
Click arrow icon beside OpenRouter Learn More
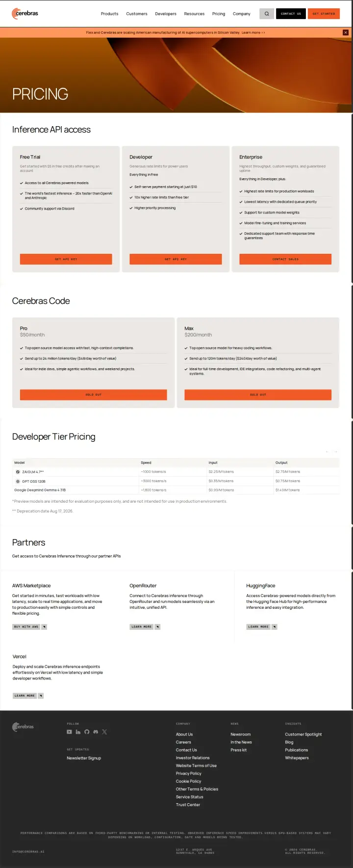tap(157, 627)
